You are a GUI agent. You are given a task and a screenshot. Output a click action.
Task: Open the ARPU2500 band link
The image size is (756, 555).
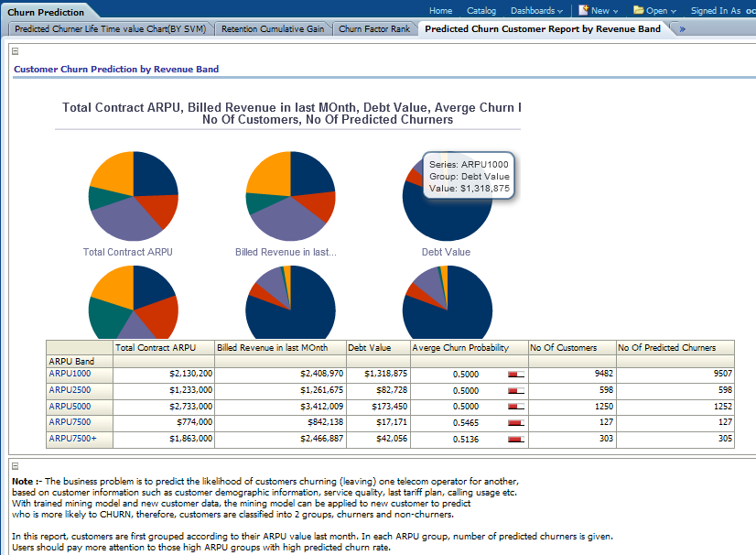[x=70, y=390]
